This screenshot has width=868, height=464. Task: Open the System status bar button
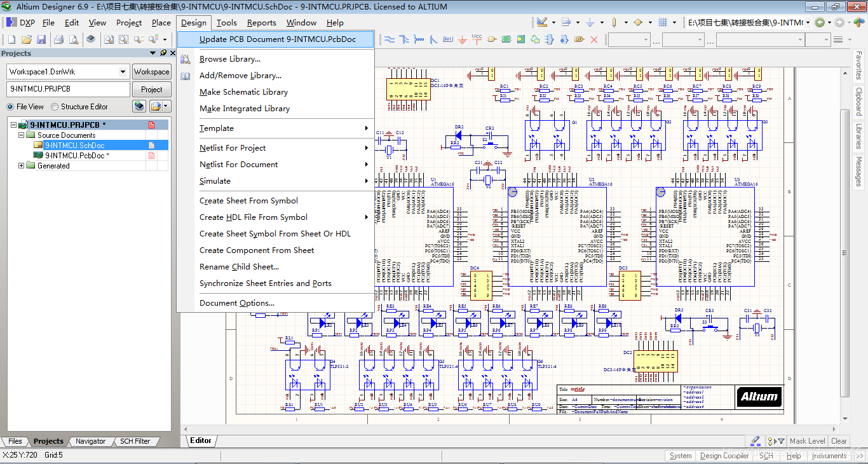tap(681, 456)
